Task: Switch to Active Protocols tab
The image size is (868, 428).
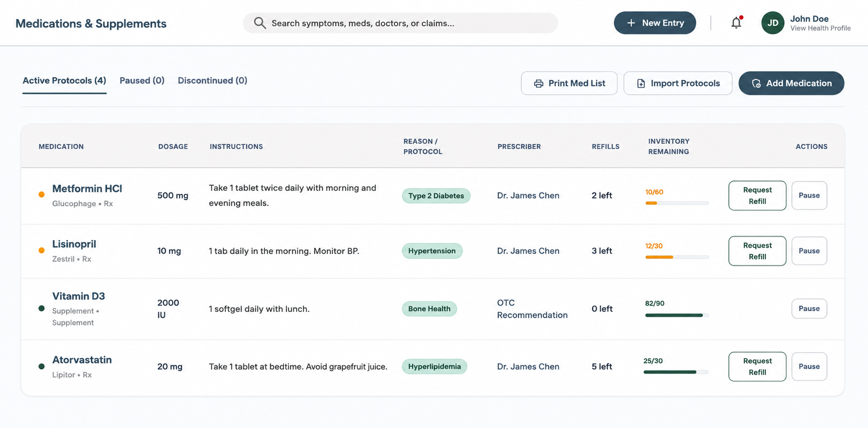Action: click(x=64, y=81)
